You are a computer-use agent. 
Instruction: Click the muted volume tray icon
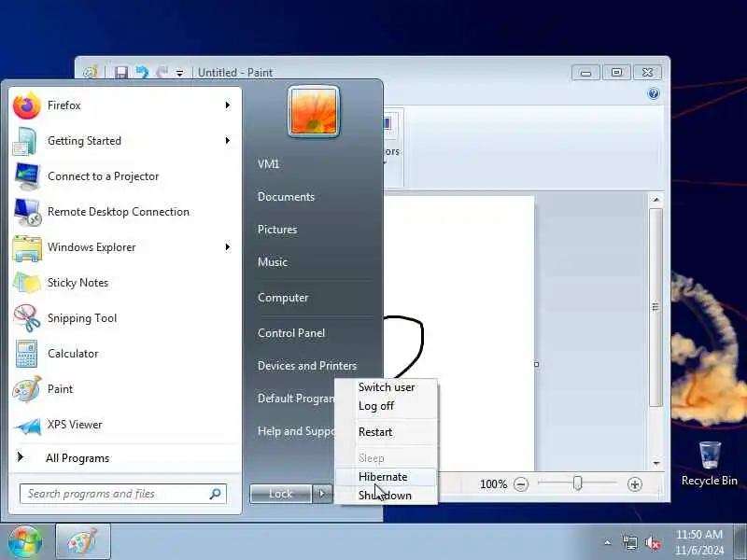coord(653,542)
